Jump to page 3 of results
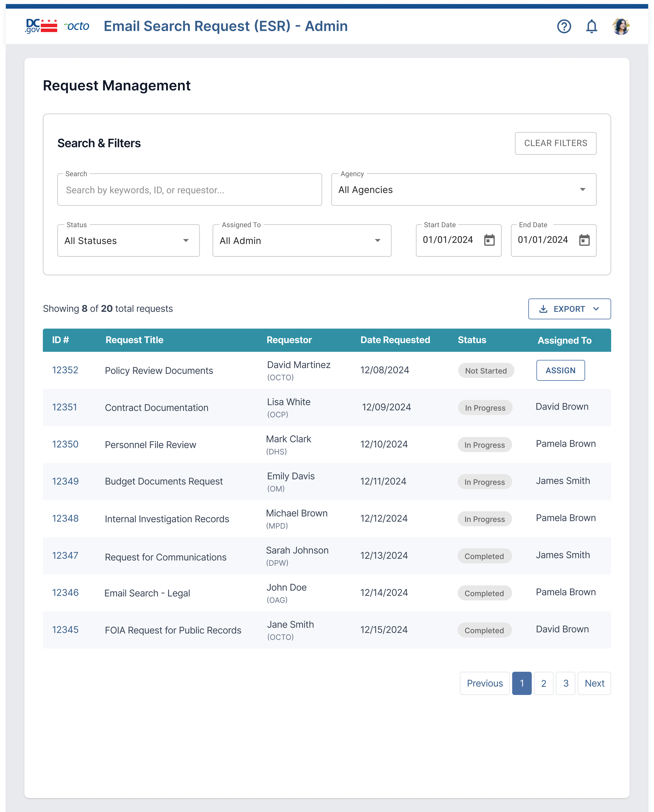This screenshot has height=812, width=654. tap(566, 683)
